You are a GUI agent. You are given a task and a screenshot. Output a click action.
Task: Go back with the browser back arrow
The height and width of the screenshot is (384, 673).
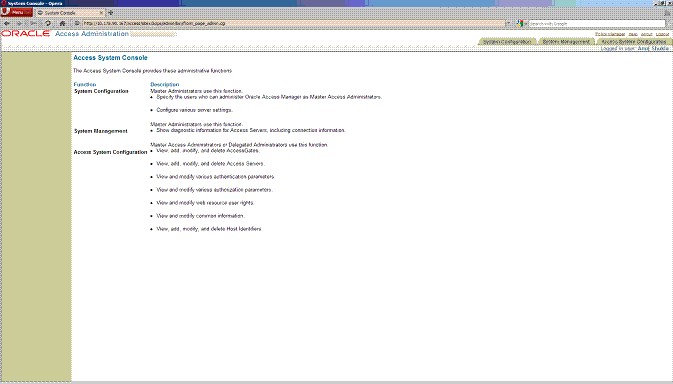(7, 24)
